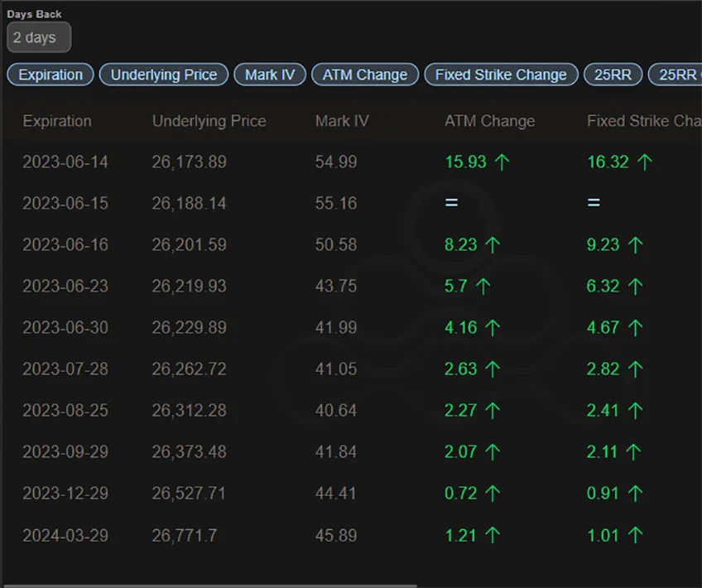Select expiration 2023-06-14 cell
This screenshot has width=702, height=588.
click(65, 161)
